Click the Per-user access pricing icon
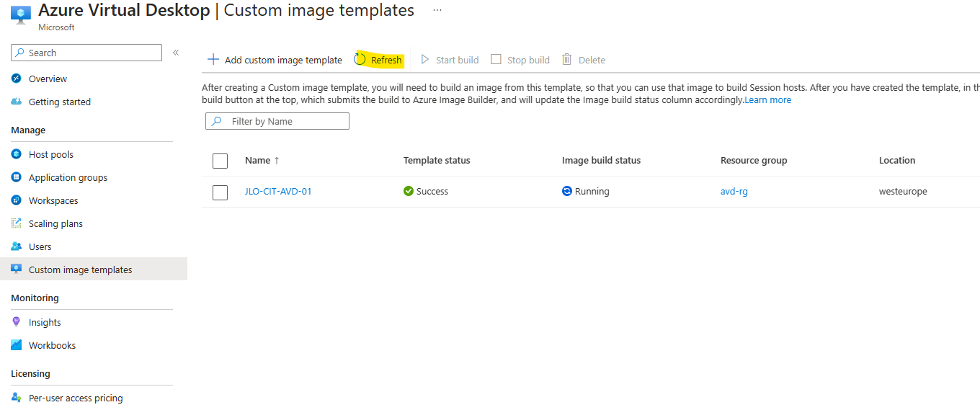Image resolution: width=980 pixels, height=410 pixels. click(17, 398)
